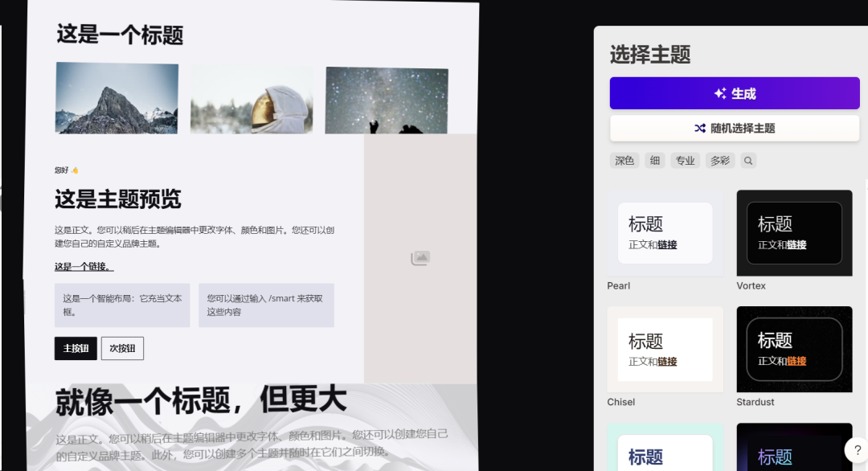Viewport: 868px width, 471px height.
Task: Click the /smart tip text box
Action: (266, 305)
